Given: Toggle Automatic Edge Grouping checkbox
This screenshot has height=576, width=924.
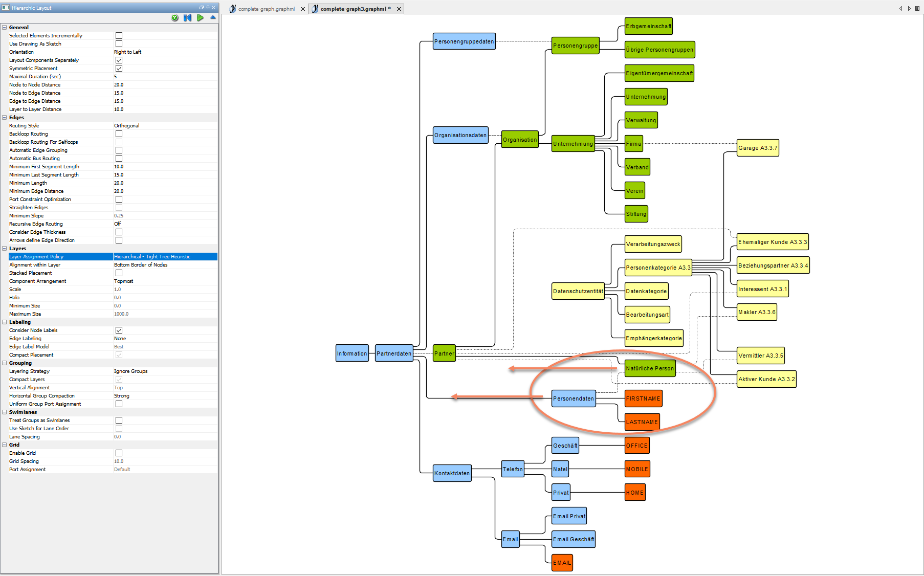Looking at the screenshot, I should [x=119, y=150].
